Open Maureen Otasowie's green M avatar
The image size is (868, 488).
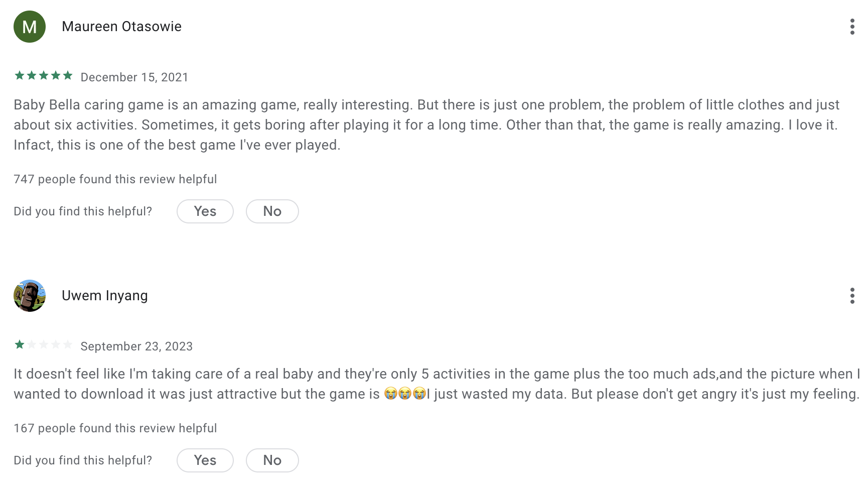(30, 27)
